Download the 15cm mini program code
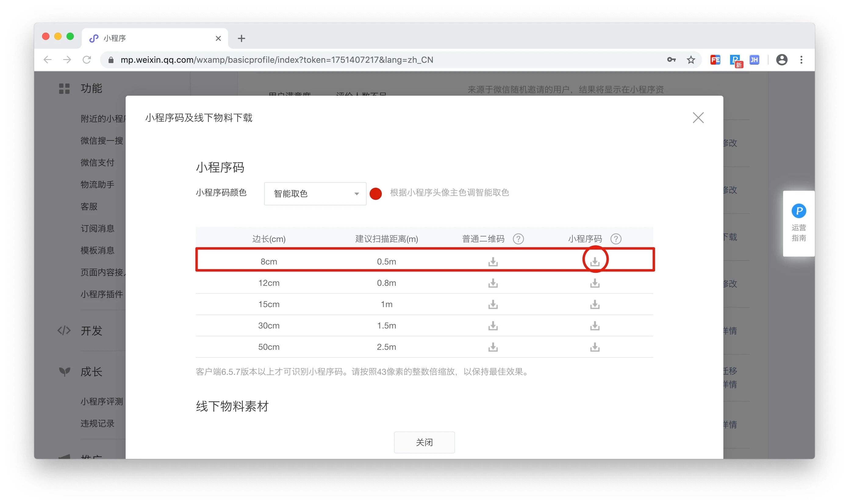Viewport: 849px width, 504px height. click(594, 304)
